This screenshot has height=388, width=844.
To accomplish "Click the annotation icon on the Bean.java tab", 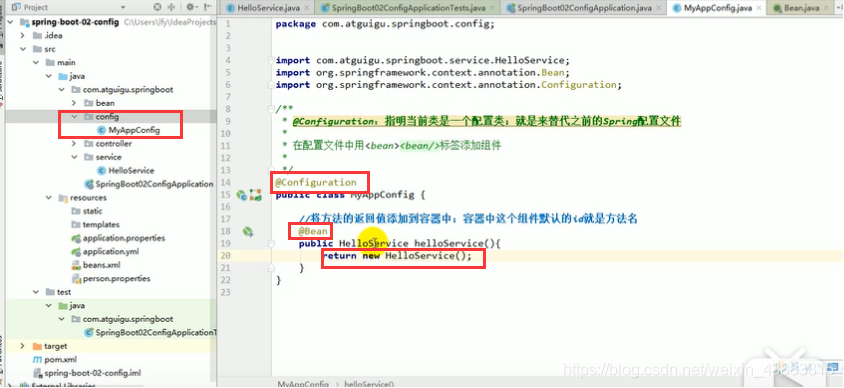I will (x=777, y=8).
